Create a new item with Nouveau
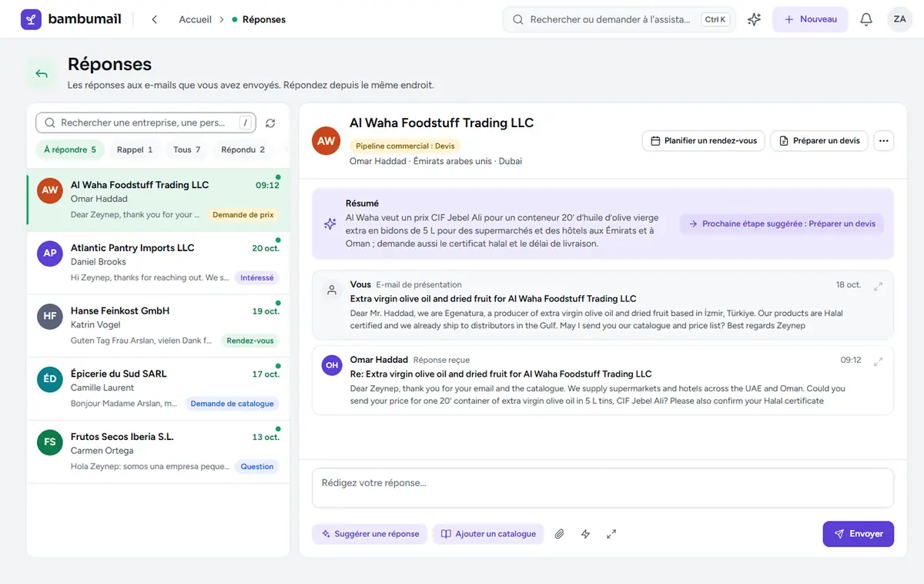924x584 pixels. (810, 19)
